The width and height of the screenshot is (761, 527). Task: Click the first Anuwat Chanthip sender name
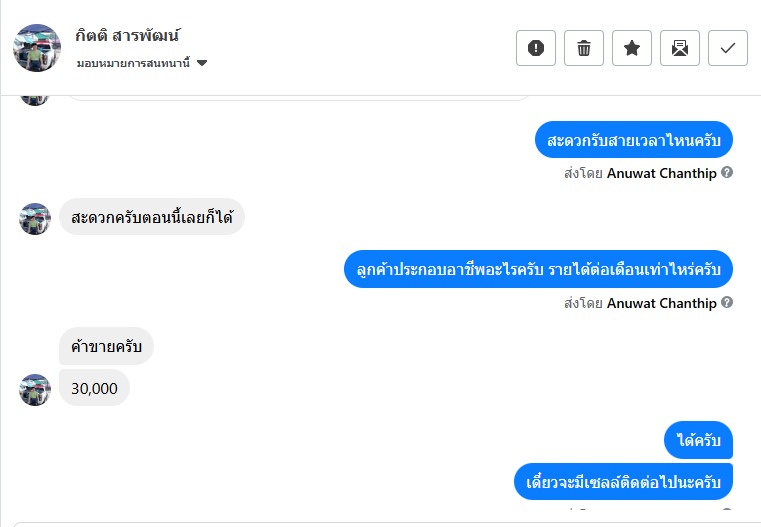(x=661, y=172)
